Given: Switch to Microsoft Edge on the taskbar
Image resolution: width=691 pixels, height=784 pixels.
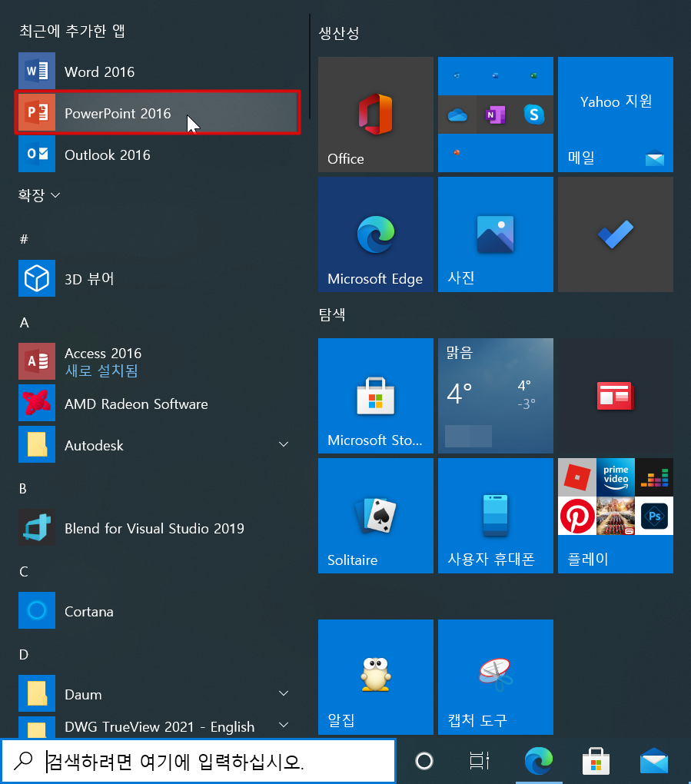Looking at the screenshot, I should coord(539,761).
